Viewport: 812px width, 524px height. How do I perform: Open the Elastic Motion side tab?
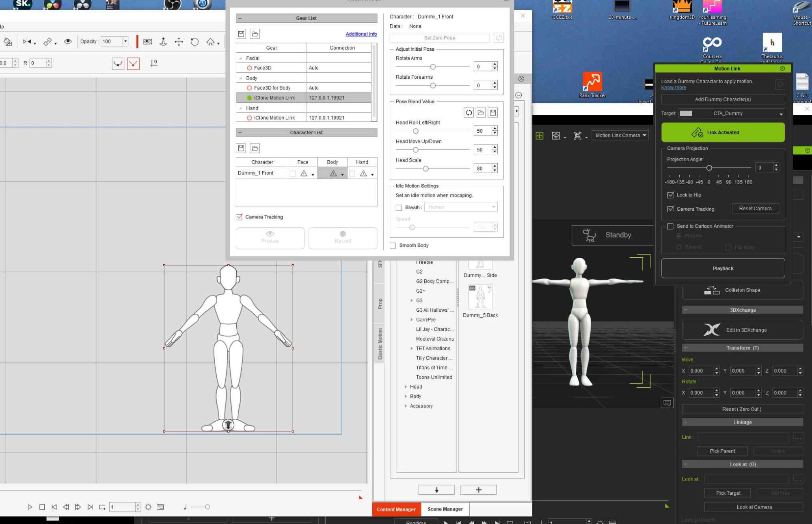tap(380, 344)
